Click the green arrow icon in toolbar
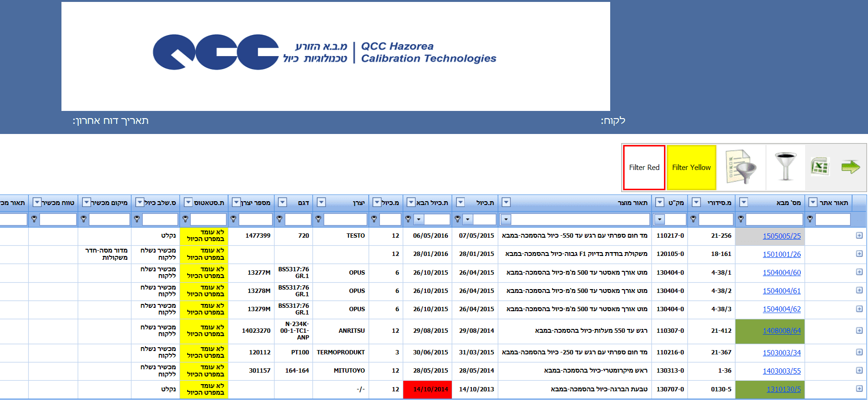868x400 pixels. (850, 167)
